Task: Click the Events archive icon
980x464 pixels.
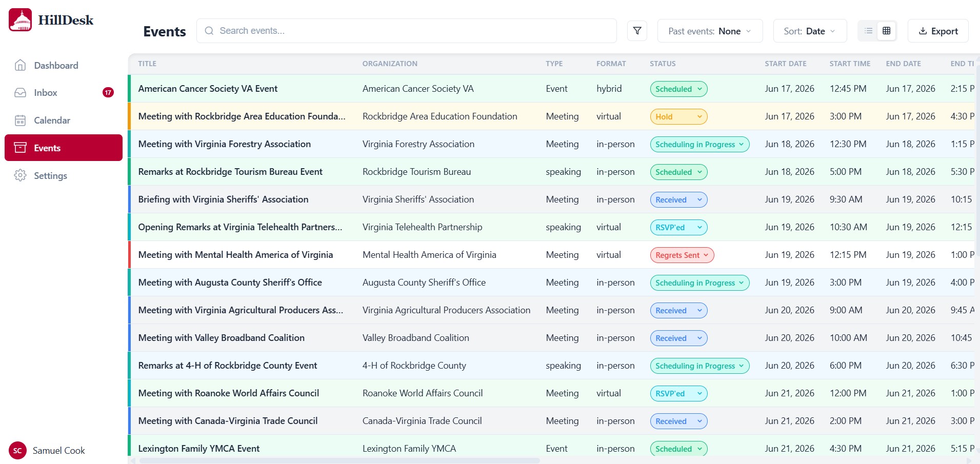Action: coord(21,148)
